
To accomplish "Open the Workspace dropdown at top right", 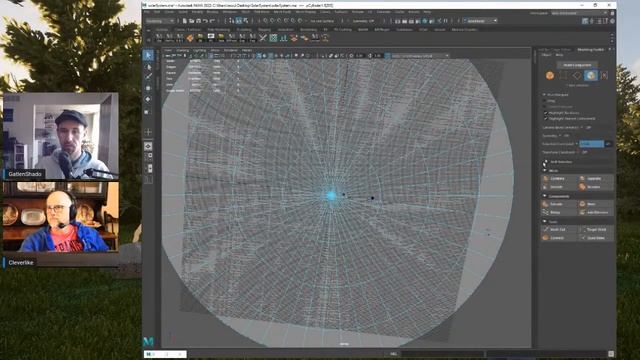I will [x=580, y=13].
